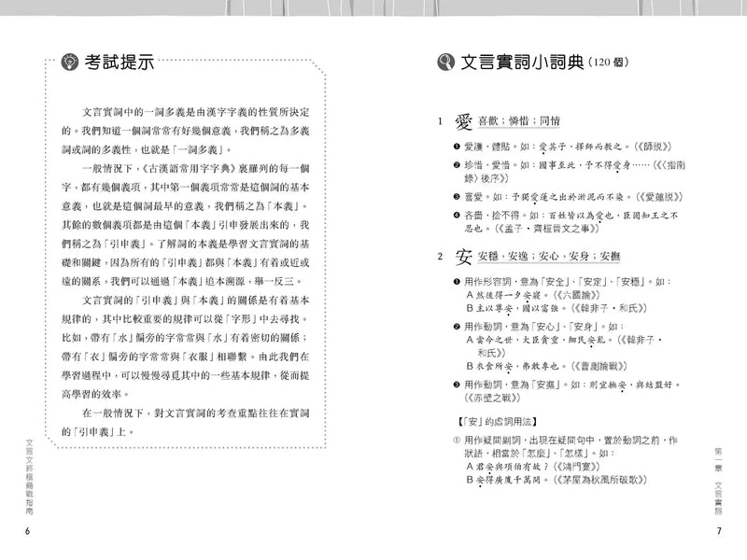
Task: Select marker ❷ beside 珍惜、愛惜
Action: (x=455, y=165)
